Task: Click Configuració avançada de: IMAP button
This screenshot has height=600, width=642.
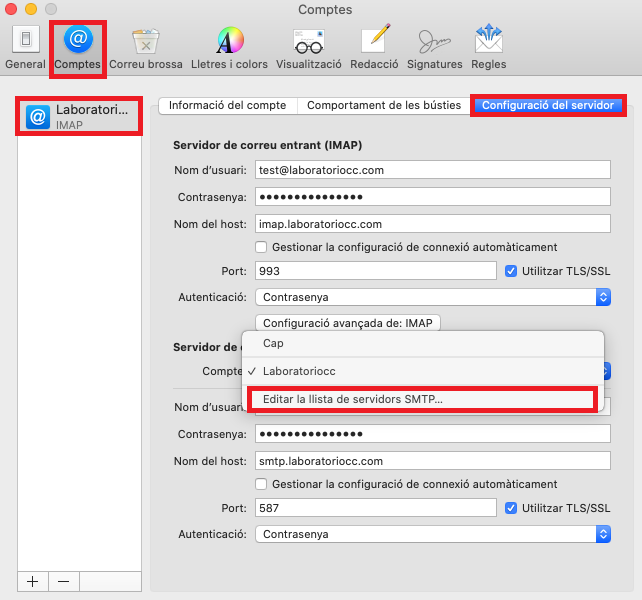Action: (x=348, y=323)
